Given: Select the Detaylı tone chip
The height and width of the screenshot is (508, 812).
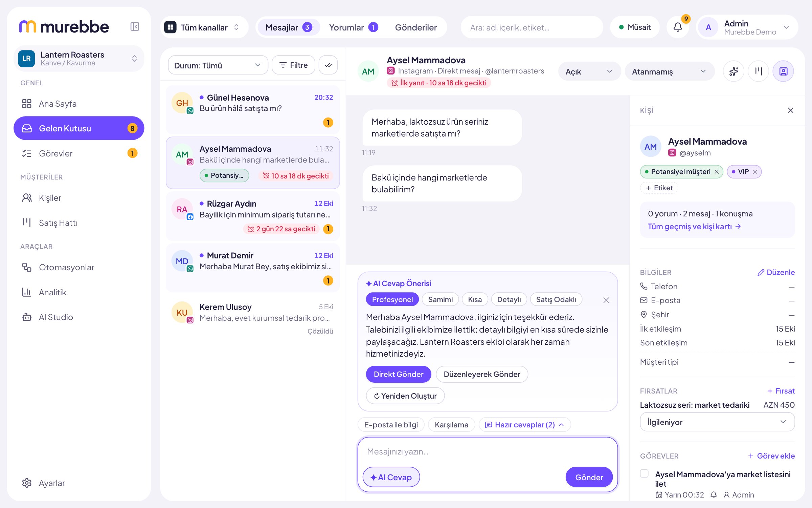Looking at the screenshot, I should coord(509,299).
